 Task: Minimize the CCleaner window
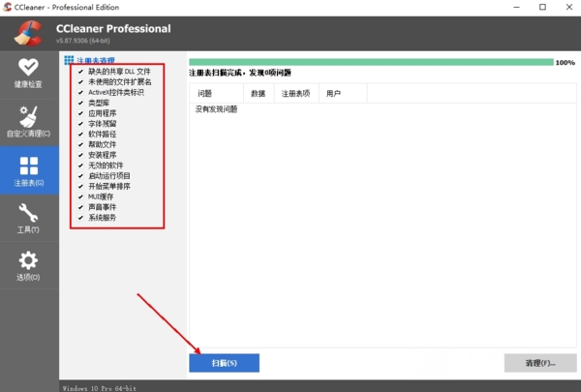tap(516, 7)
